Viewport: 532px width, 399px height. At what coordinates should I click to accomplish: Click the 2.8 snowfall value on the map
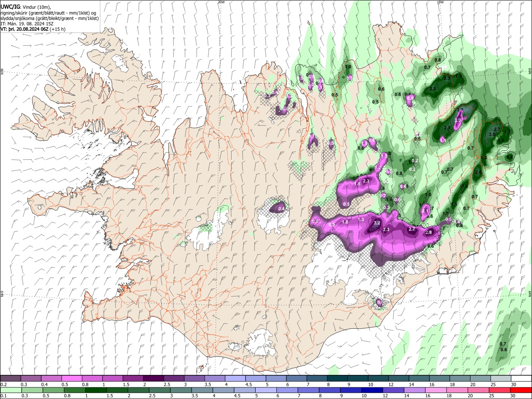tap(429, 233)
